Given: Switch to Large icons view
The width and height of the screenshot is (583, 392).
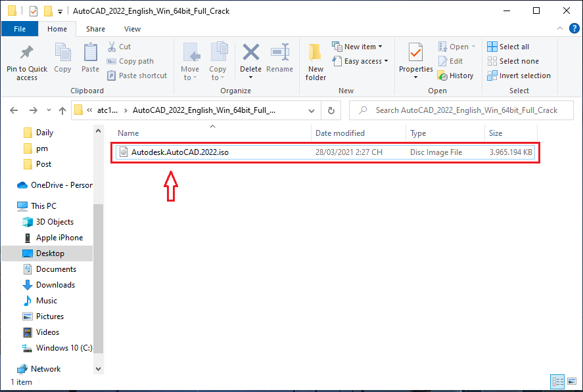Looking at the screenshot, I should [572, 381].
